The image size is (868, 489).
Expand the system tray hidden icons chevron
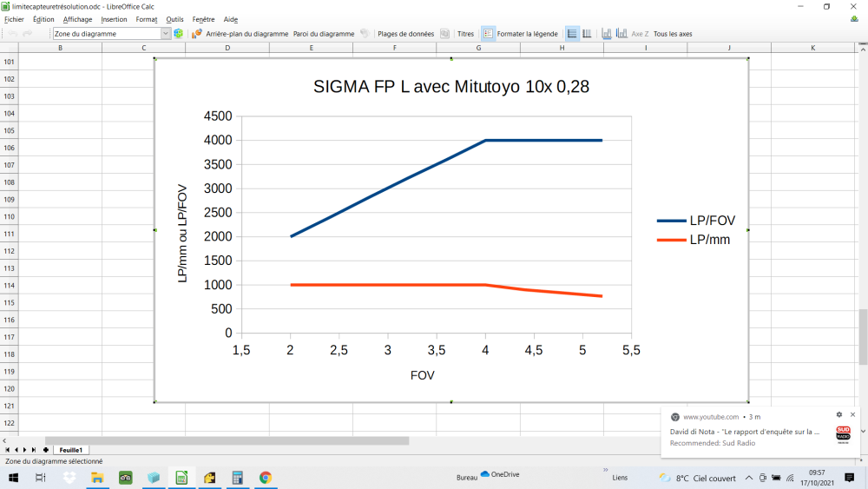(749, 478)
